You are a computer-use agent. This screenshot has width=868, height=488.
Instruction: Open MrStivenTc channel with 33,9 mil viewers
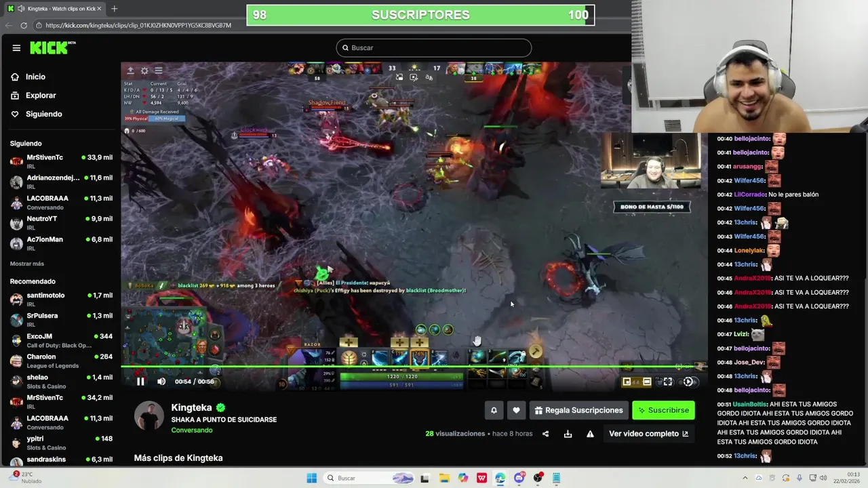(x=61, y=161)
